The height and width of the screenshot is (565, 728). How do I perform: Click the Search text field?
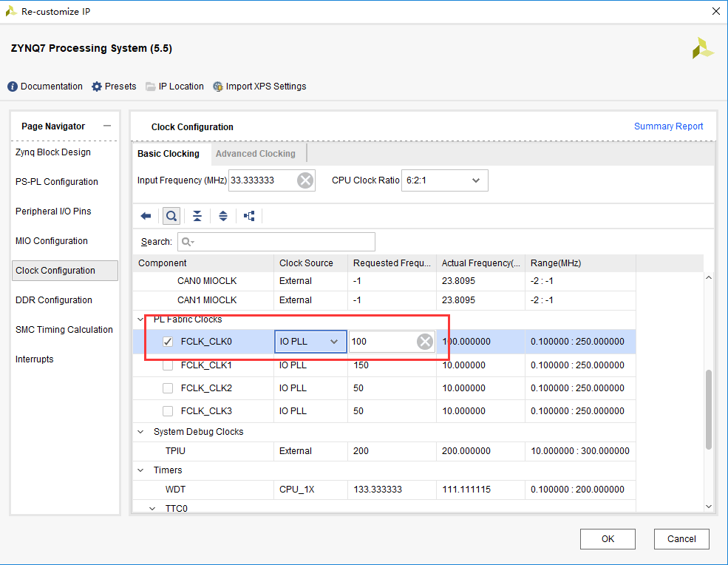(x=276, y=242)
